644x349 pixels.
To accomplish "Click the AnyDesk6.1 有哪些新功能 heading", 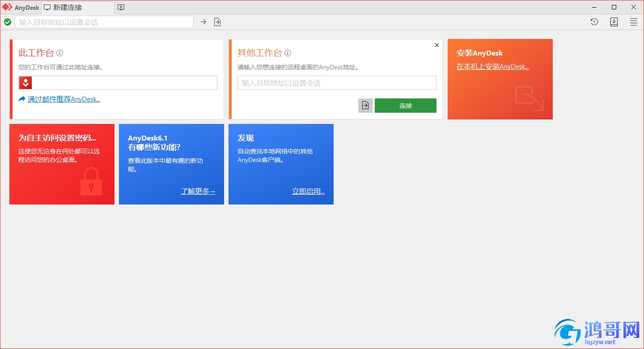I will point(154,143).
